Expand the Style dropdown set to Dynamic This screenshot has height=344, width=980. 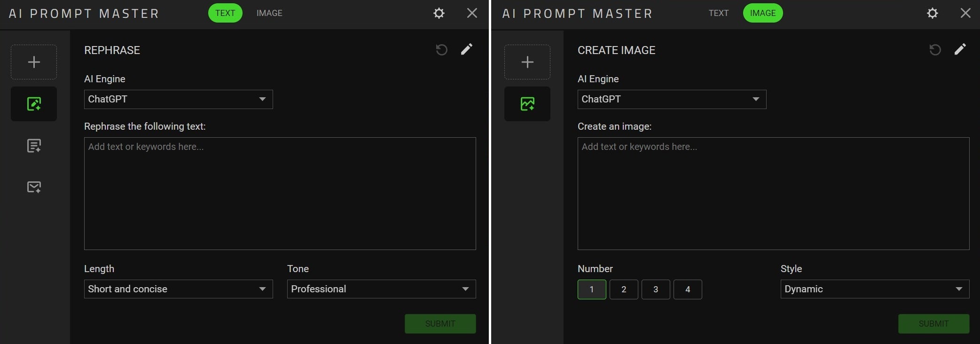(875, 289)
